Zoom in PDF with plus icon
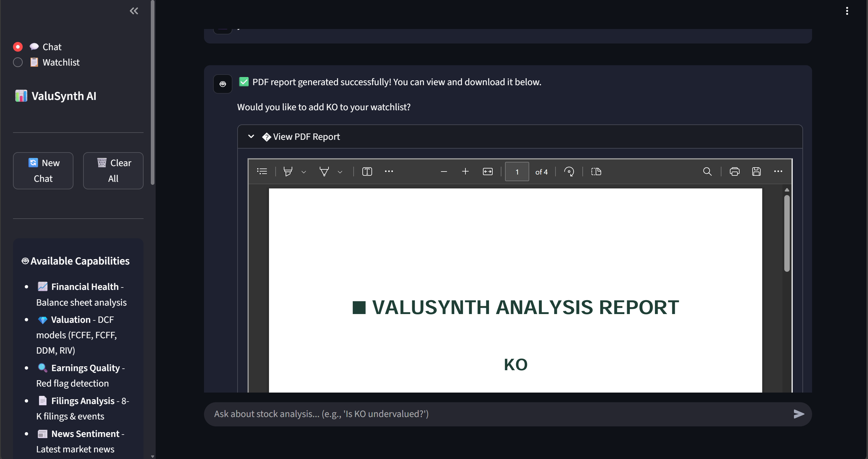This screenshot has height=459, width=868. pos(465,172)
